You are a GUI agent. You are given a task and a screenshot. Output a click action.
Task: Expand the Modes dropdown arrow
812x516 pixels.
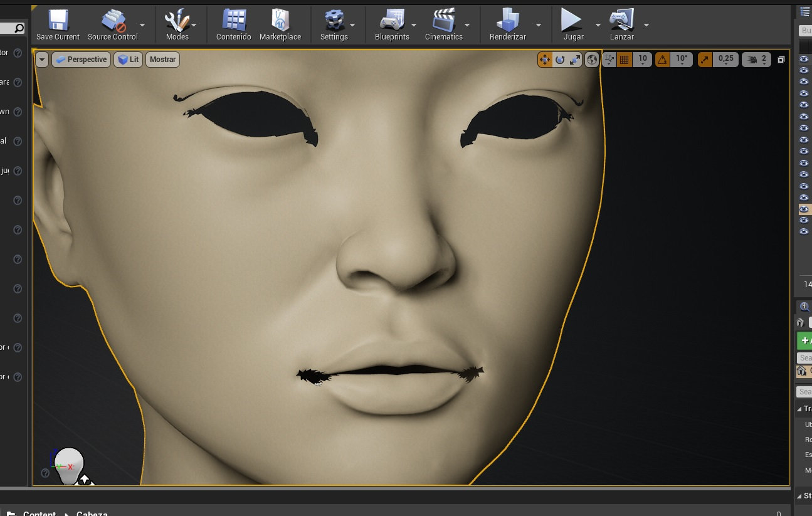tap(194, 25)
